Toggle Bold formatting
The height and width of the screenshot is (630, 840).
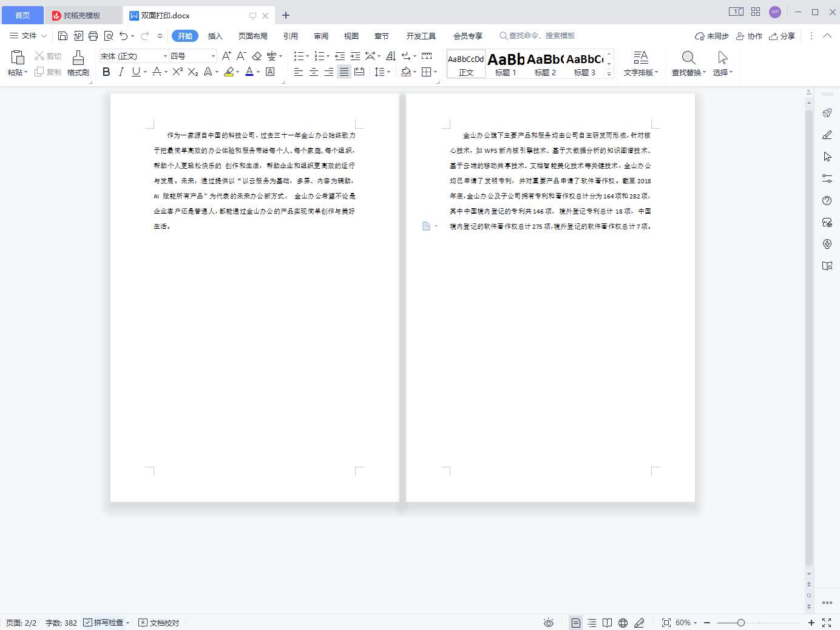106,72
